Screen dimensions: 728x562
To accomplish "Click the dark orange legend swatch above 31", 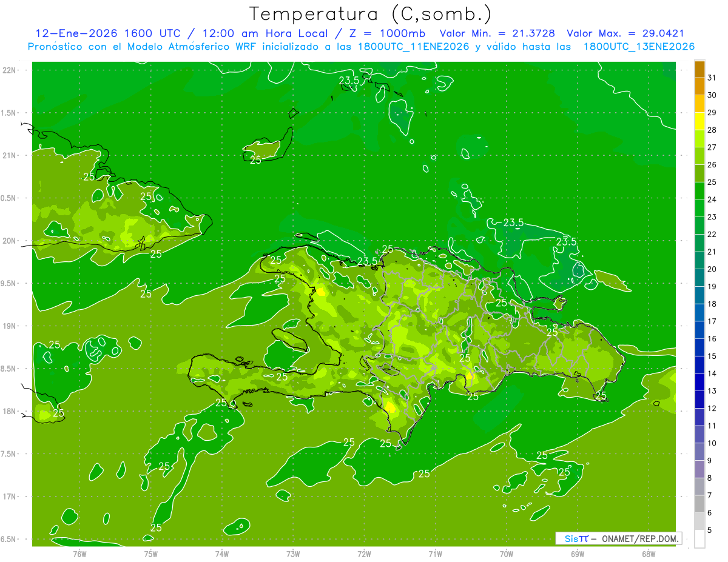I will click(699, 69).
